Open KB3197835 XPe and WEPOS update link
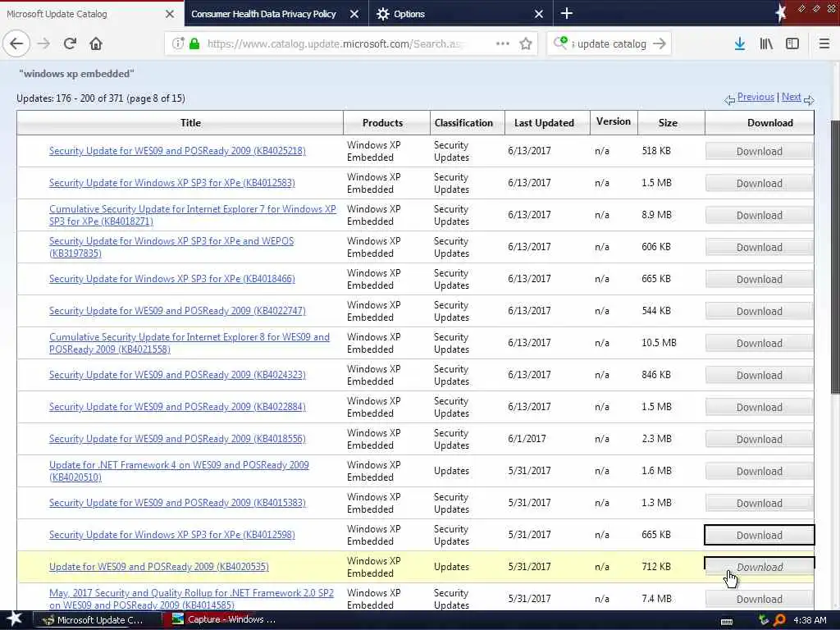 pos(171,247)
